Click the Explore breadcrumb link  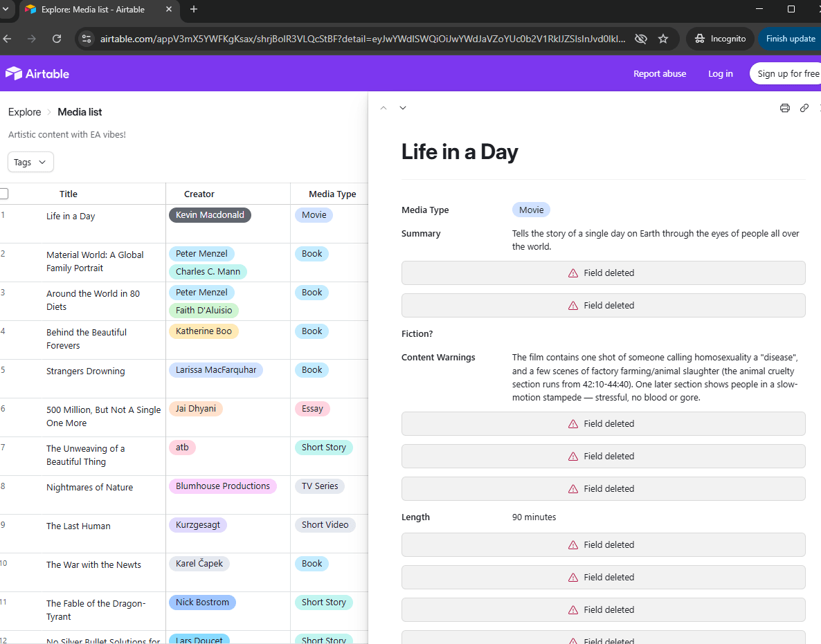(25, 112)
